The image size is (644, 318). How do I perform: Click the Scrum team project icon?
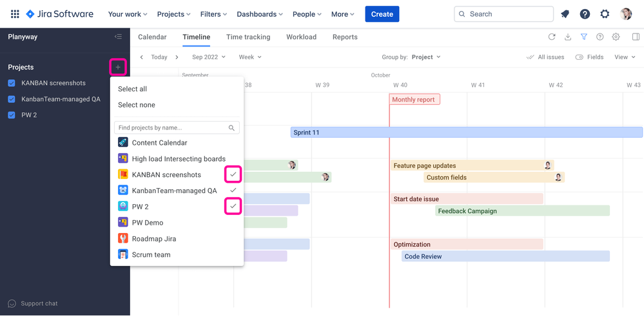pos(122,254)
